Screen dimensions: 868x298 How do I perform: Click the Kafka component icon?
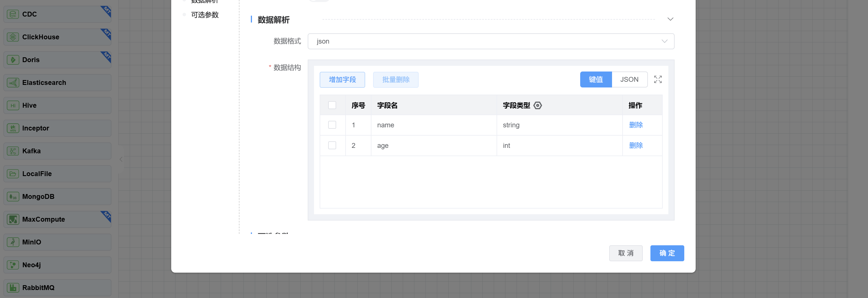13,151
